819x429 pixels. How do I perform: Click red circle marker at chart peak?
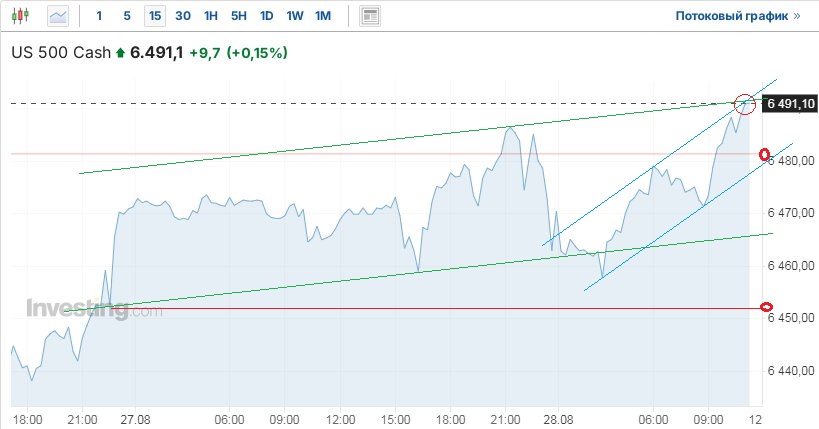click(744, 102)
